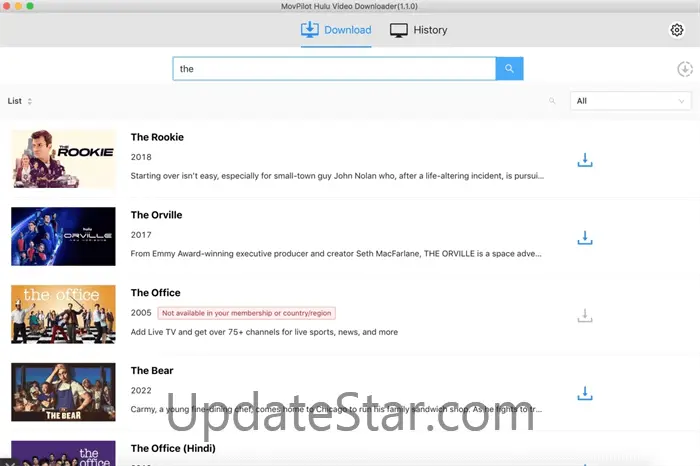Switch to the Download tab
Image resolution: width=700 pixels, height=466 pixels.
click(336, 30)
